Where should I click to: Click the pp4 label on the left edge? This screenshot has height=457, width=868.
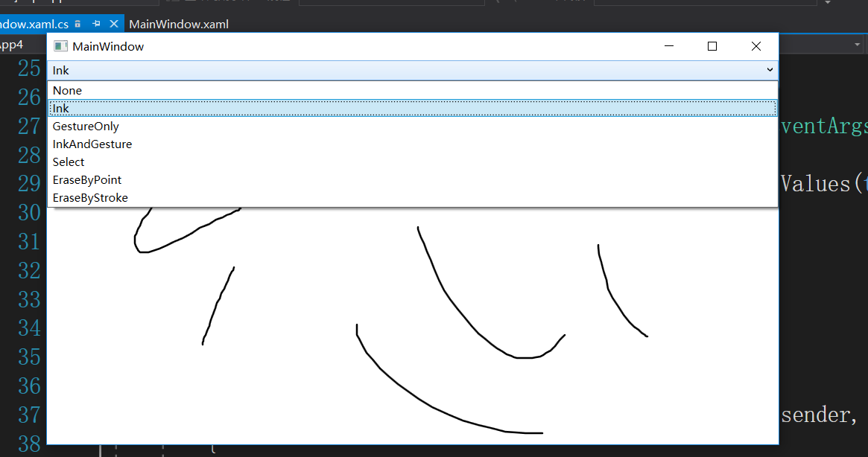pos(13,44)
